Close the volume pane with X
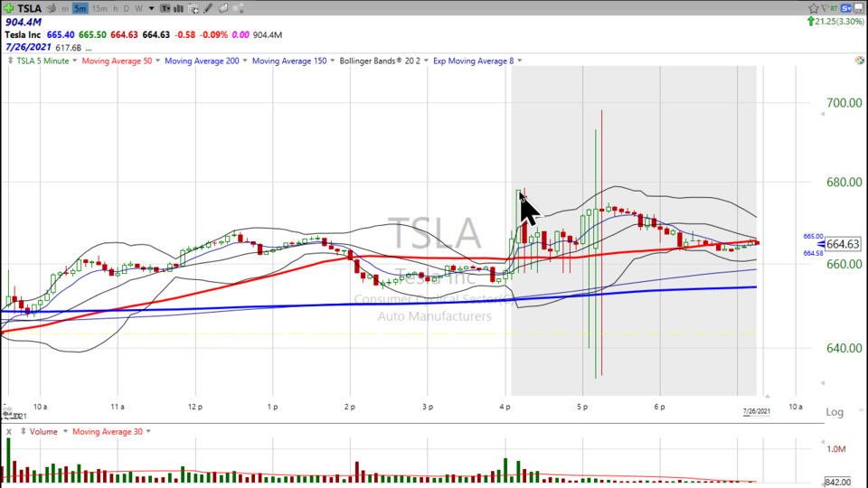The height and width of the screenshot is (488, 868). (9, 432)
